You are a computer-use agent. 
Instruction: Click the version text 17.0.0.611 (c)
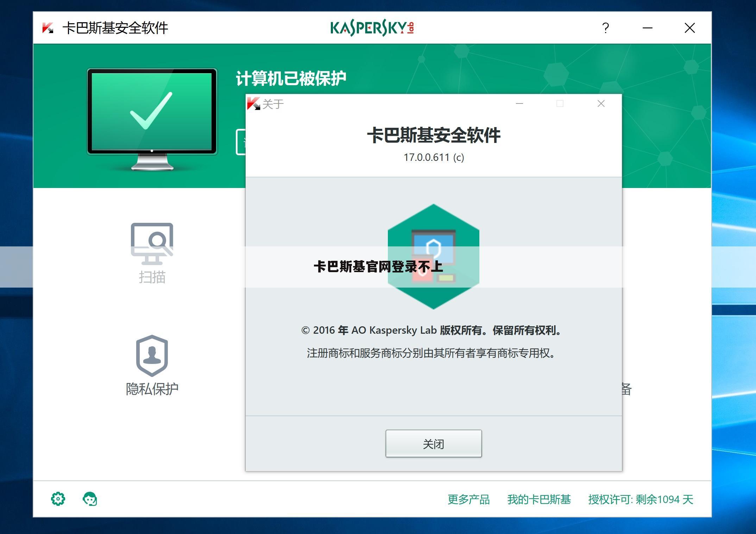coord(434,157)
